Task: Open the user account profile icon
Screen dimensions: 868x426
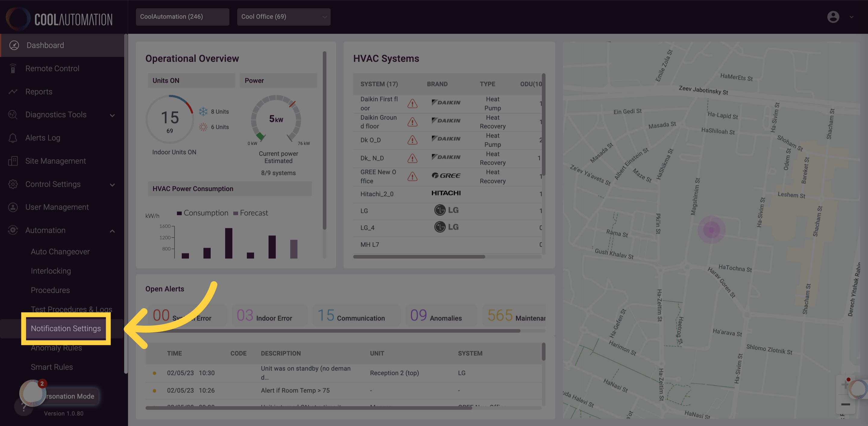Action: point(833,17)
